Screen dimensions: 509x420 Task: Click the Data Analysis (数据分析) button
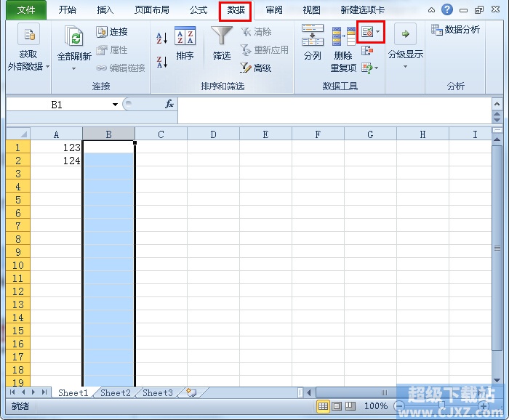coord(455,30)
